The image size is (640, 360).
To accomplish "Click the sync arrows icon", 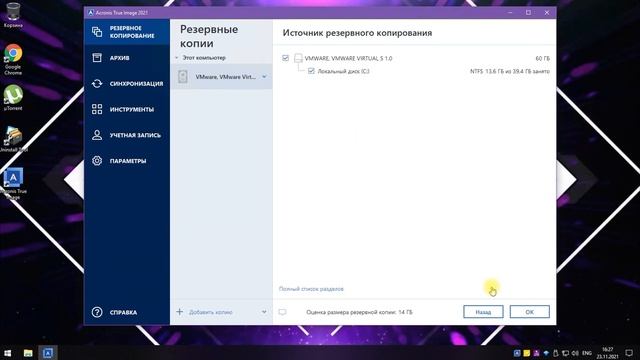I will 97,84.
